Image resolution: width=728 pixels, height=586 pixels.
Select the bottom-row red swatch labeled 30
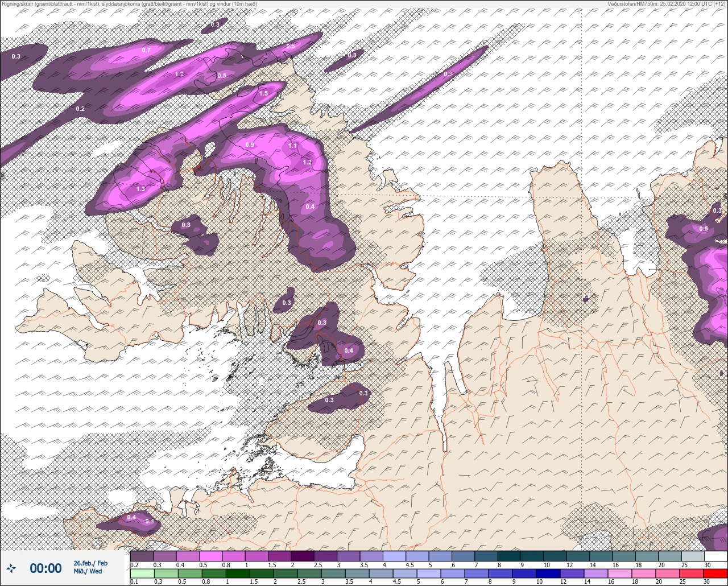click(715, 573)
